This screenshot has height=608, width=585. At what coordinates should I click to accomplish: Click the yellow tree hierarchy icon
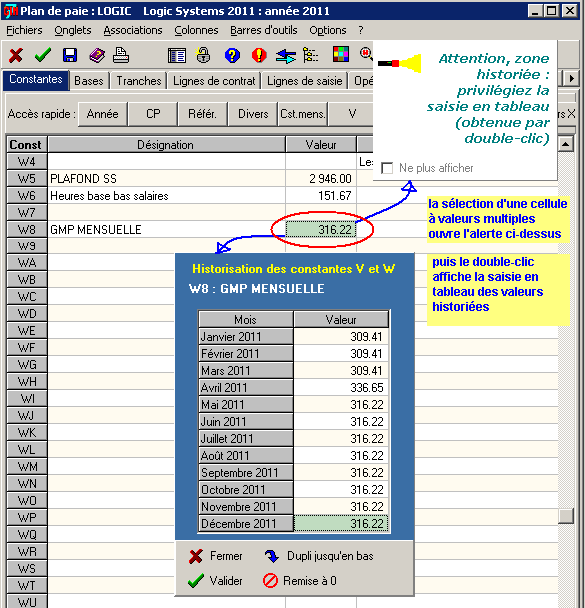point(311,55)
